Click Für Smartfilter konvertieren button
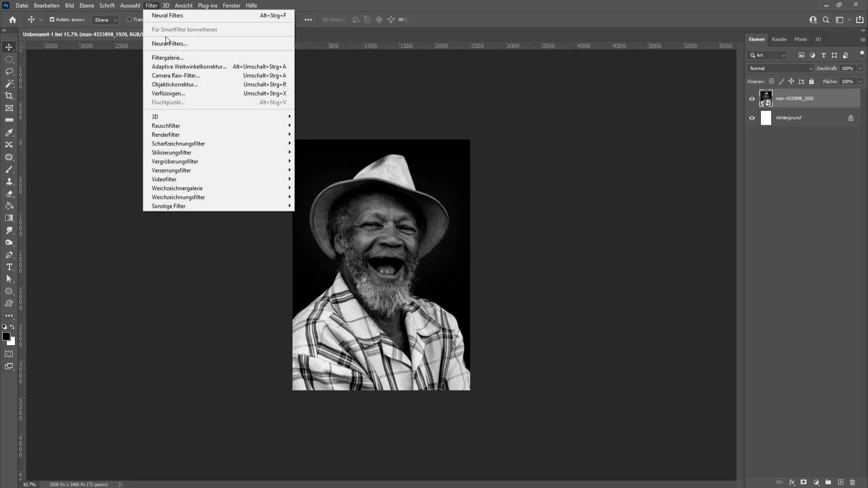 (x=184, y=29)
